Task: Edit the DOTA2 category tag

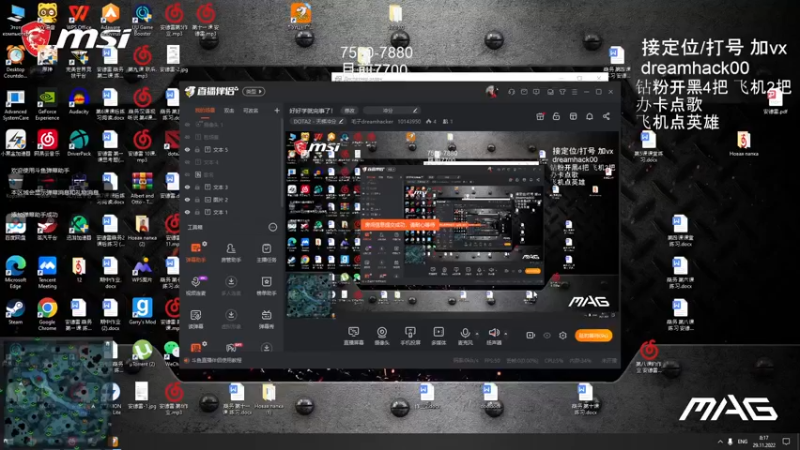Action: click(318, 121)
